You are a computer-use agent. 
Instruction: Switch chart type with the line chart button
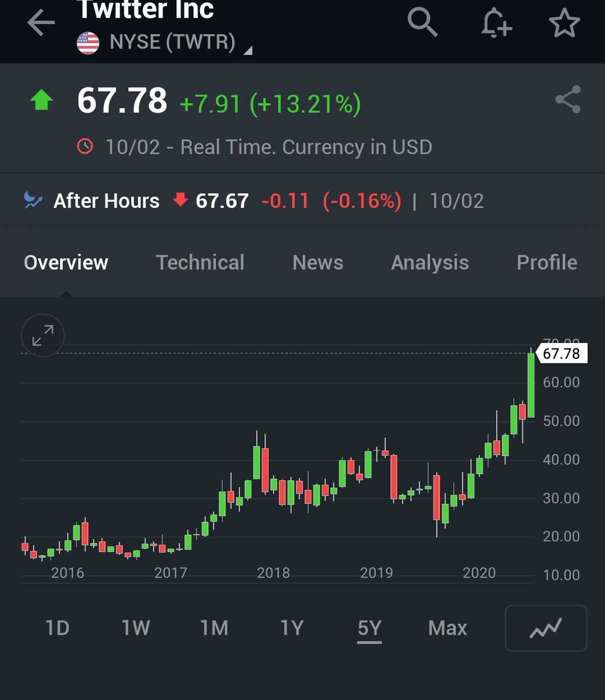pos(545,628)
